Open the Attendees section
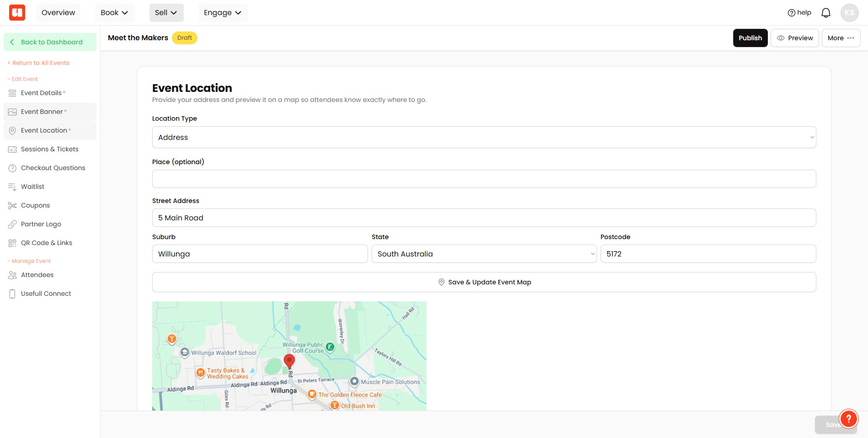The height and width of the screenshot is (438, 868). pyautogui.click(x=50, y=275)
